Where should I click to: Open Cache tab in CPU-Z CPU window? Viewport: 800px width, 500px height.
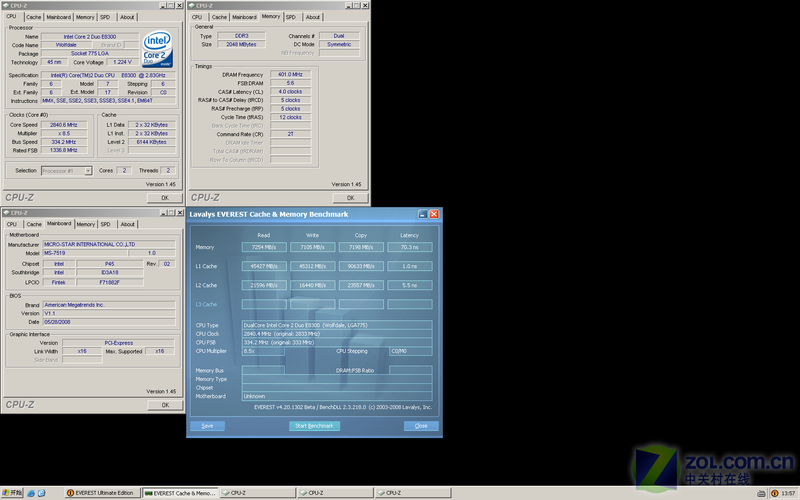tap(34, 17)
